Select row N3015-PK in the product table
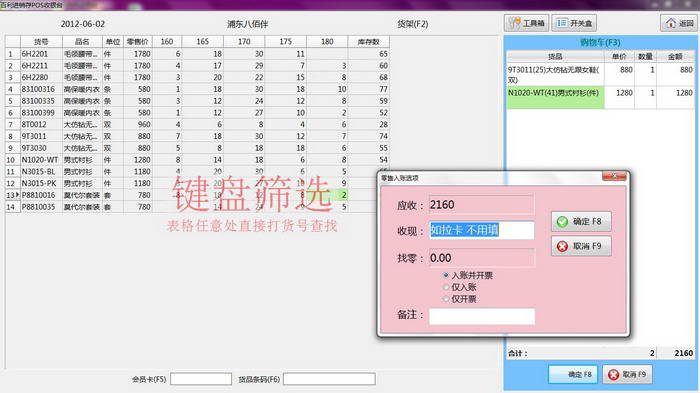The height and width of the screenshot is (393, 700). point(197,183)
